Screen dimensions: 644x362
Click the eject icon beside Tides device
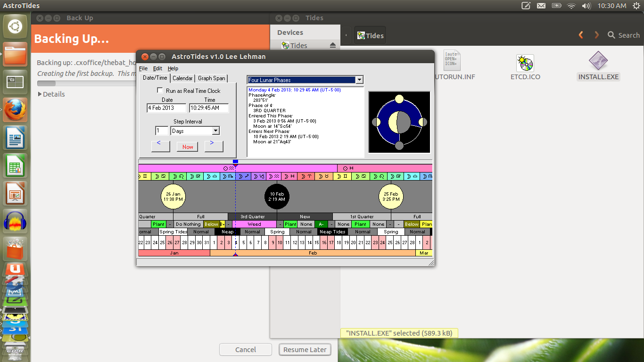point(333,45)
